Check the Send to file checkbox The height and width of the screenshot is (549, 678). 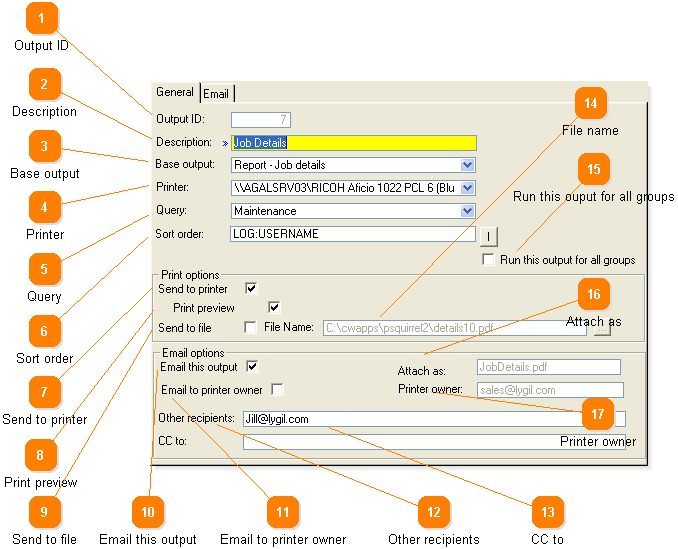point(250,327)
